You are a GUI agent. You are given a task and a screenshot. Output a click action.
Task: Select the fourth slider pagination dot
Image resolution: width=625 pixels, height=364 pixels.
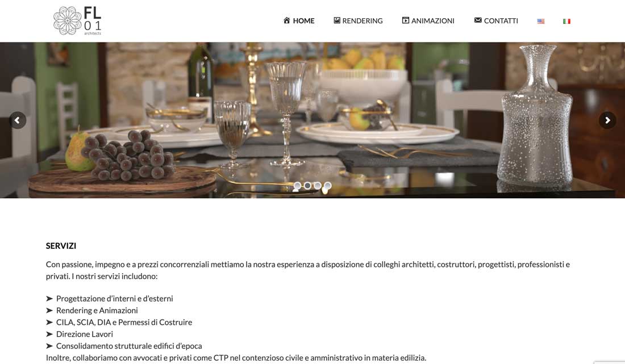pos(327,186)
